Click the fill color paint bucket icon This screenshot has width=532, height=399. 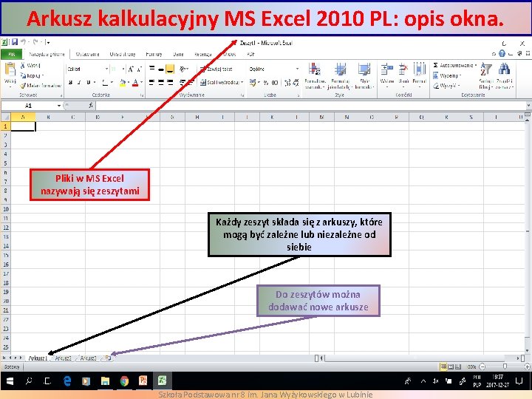123,82
